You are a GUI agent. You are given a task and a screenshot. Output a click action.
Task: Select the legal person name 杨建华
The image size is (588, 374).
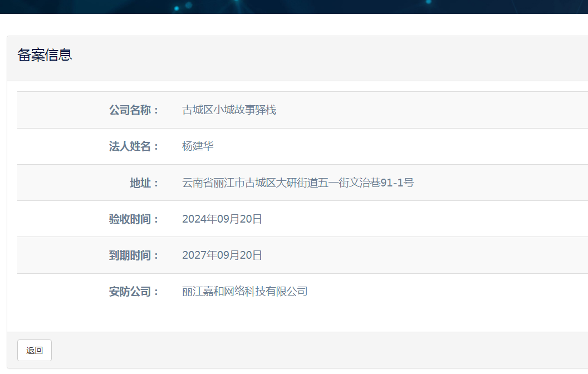click(x=198, y=146)
